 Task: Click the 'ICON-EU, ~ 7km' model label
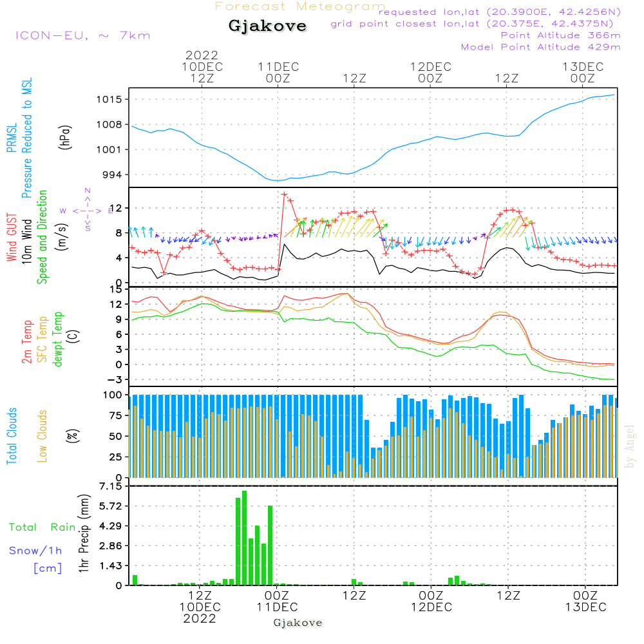(x=83, y=35)
